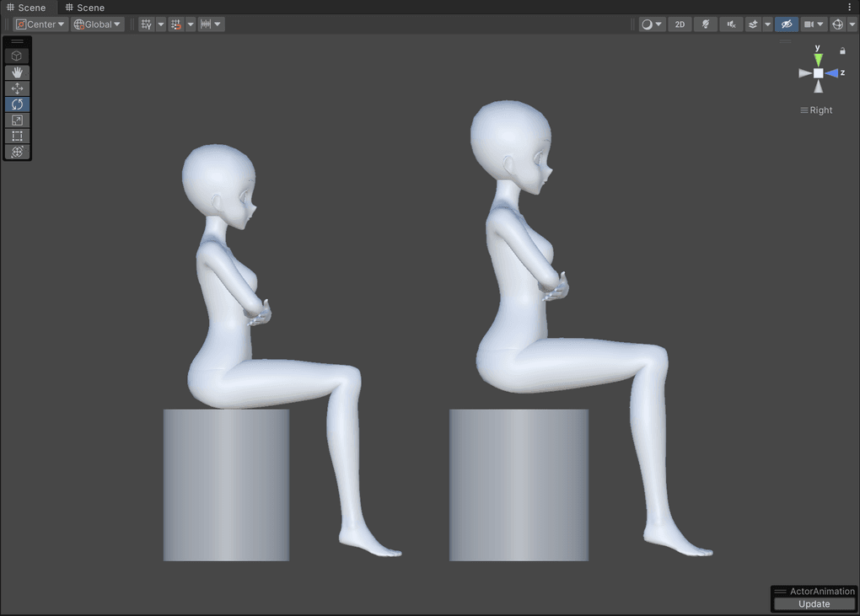Screen dimensions: 860x616
Task: Open the scene view three-dot menu
Action: pos(850,7)
